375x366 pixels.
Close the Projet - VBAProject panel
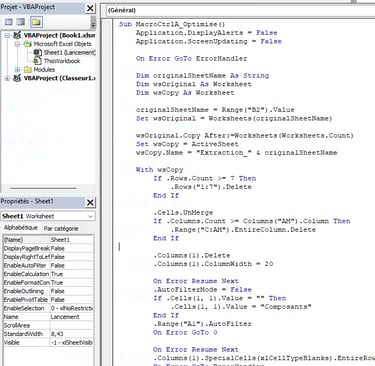click(x=90, y=8)
